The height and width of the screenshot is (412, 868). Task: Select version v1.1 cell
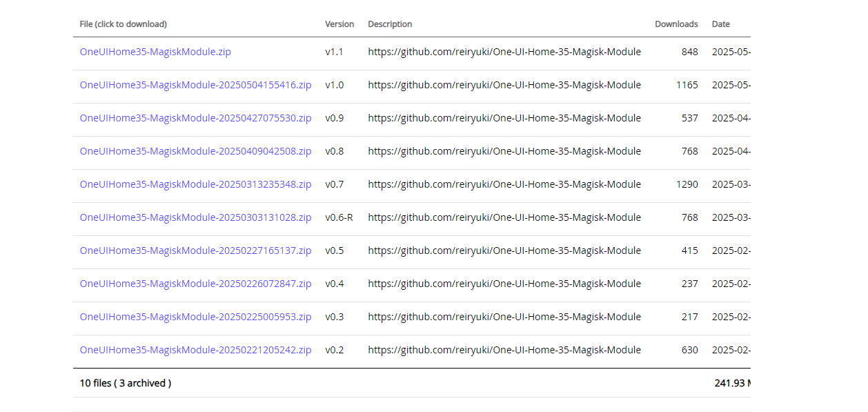tap(334, 52)
